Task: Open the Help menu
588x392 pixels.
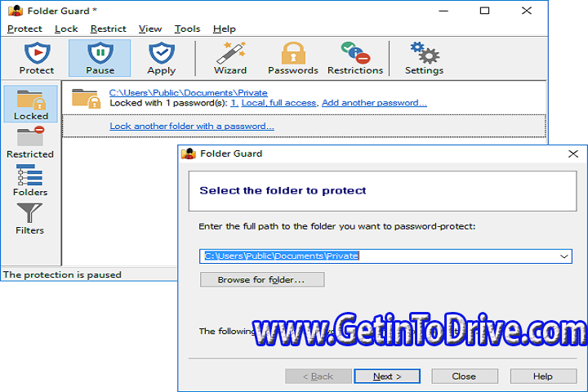Action: [225, 29]
